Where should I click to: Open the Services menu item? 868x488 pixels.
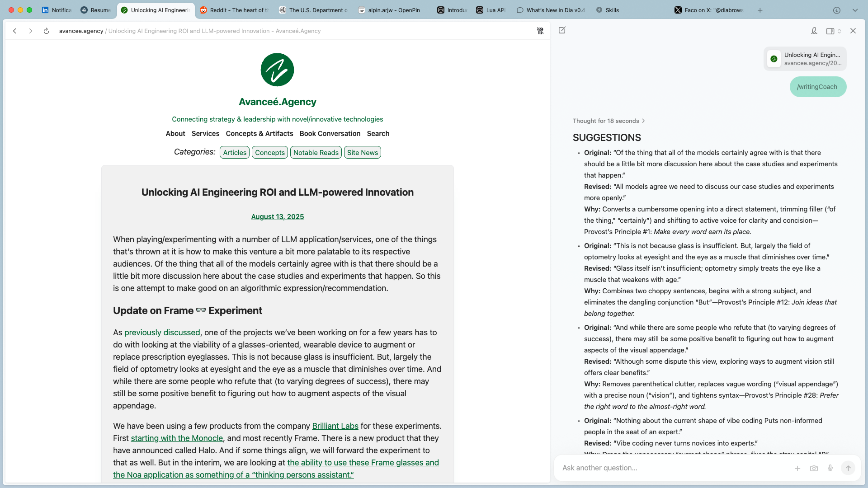(205, 133)
